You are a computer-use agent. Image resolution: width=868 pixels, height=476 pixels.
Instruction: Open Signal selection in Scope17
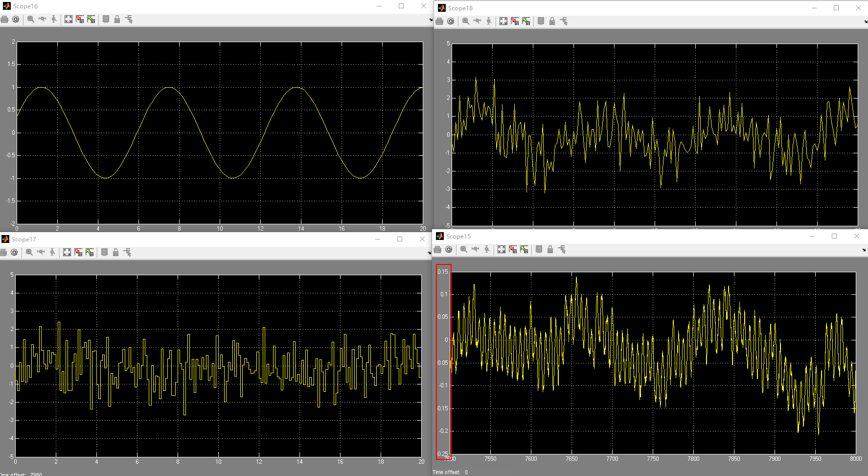click(127, 252)
